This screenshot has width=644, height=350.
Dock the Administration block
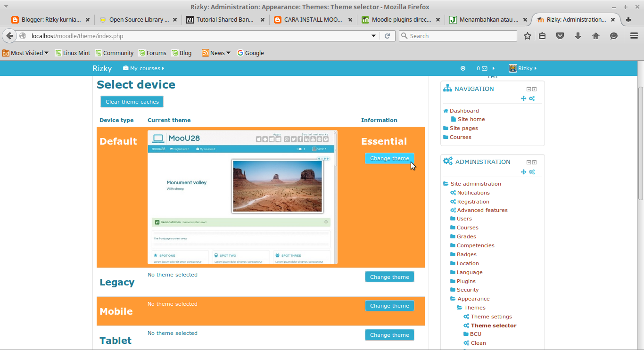pos(535,162)
